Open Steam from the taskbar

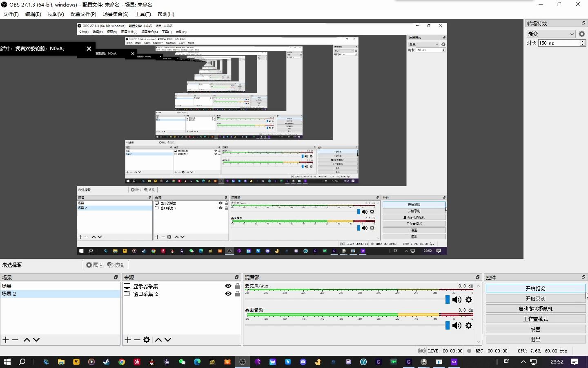click(x=107, y=362)
